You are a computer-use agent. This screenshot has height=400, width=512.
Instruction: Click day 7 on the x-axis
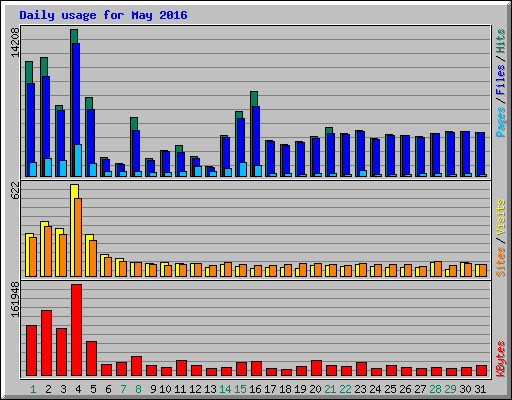coord(123,389)
